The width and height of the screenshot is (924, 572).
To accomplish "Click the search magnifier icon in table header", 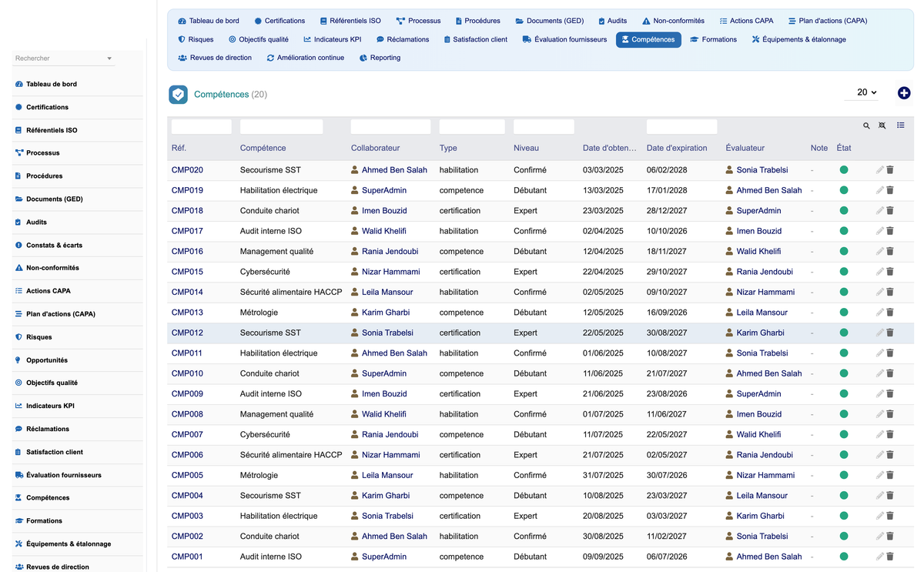I will click(x=866, y=125).
